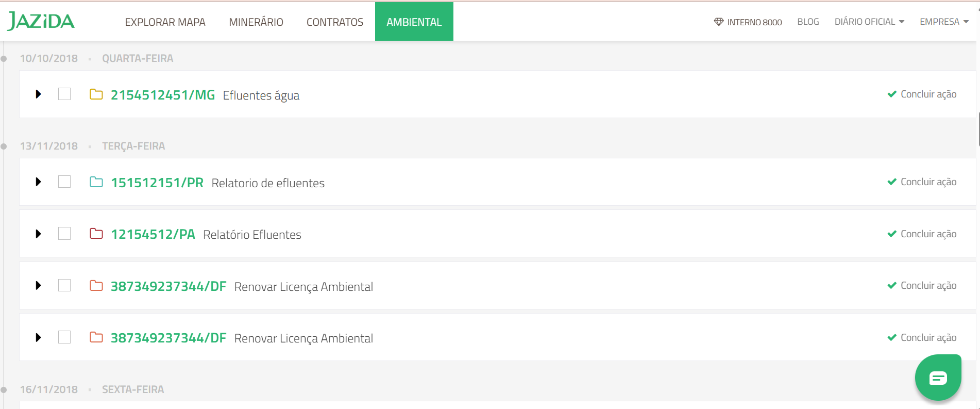Open the Empresa dropdown menu
Screen dimensions: 980x409
pos(944,22)
